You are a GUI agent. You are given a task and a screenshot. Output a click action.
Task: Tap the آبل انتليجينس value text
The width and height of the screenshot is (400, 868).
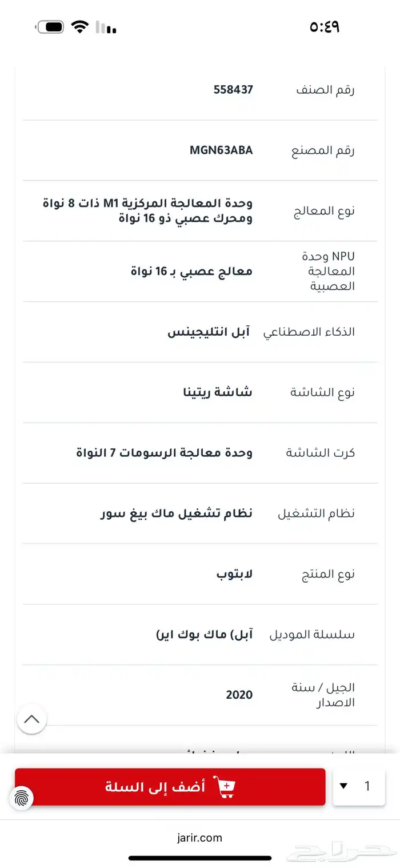click(x=210, y=332)
